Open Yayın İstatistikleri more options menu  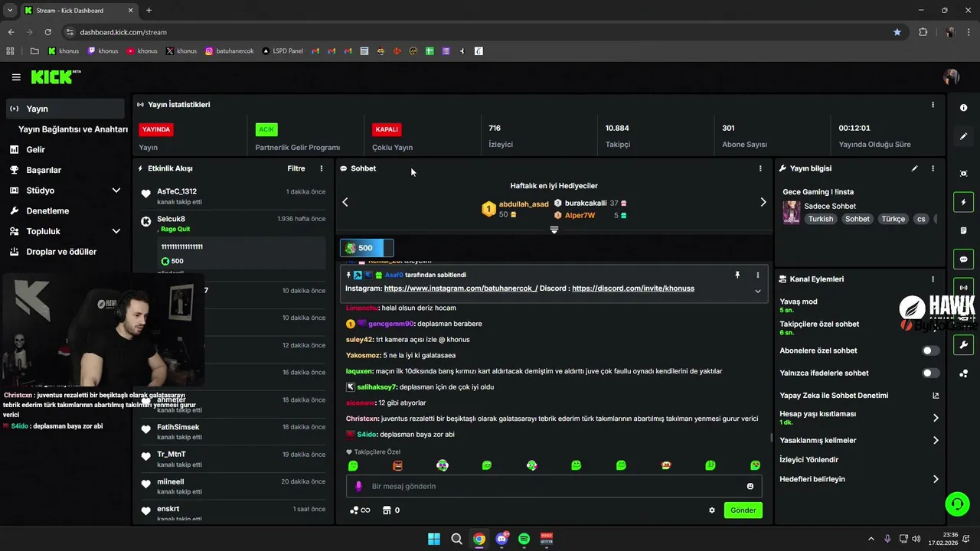[x=933, y=105]
